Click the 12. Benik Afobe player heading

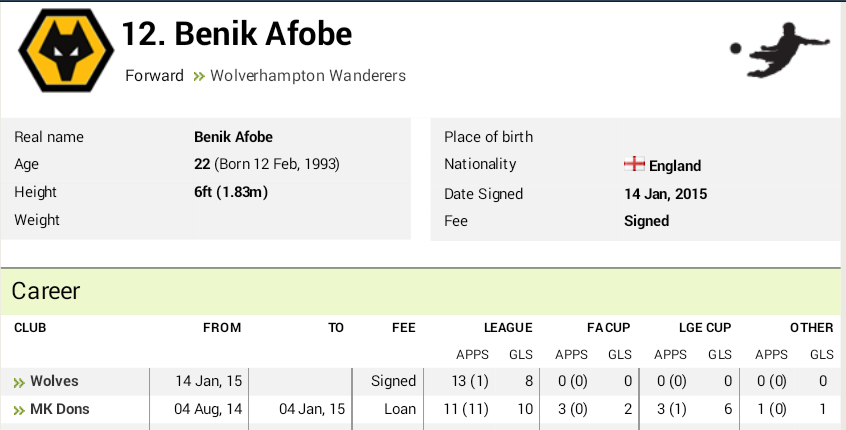237,33
